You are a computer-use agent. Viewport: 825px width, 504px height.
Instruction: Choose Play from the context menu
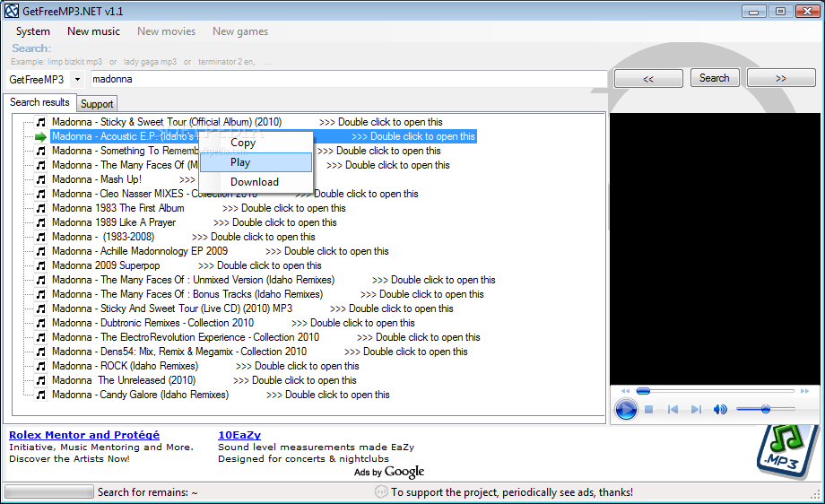pyautogui.click(x=256, y=162)
